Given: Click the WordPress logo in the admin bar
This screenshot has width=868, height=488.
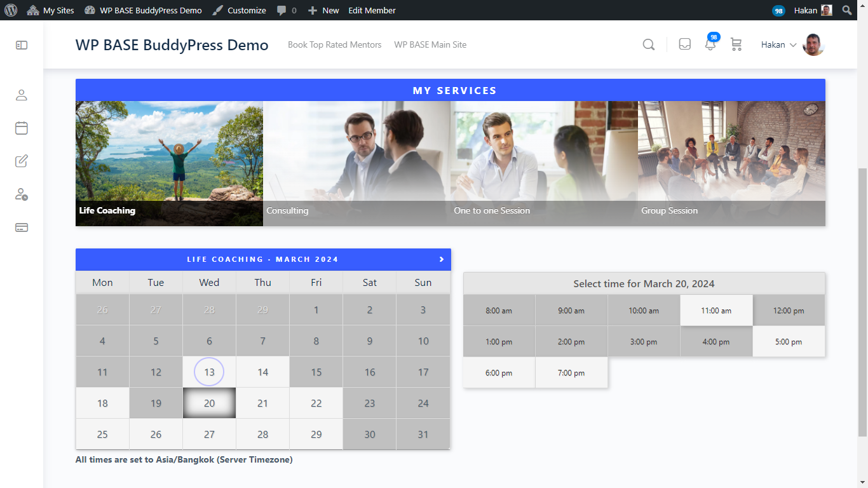Looking at the screenshot, I should click(11, 10).
